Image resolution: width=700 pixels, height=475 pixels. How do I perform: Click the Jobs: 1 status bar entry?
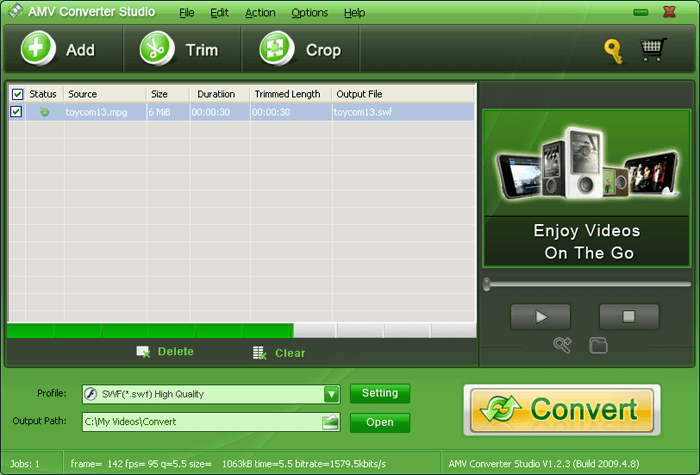pos(25,464)
